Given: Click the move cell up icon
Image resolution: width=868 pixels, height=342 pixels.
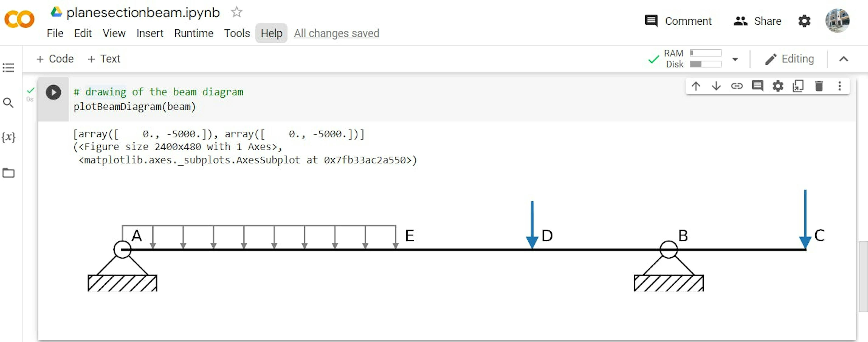Looking at the screenshot, I should click(697, 87).
